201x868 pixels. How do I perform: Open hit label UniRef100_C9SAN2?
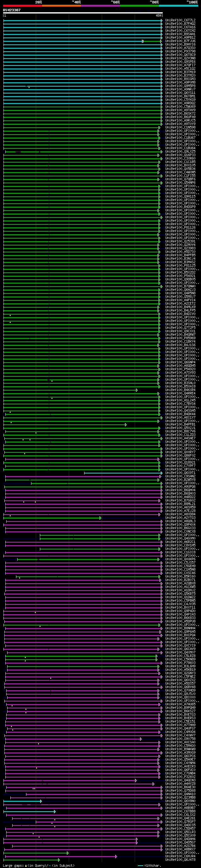point(180,476)
